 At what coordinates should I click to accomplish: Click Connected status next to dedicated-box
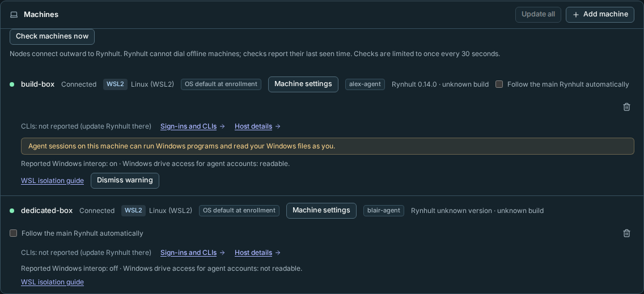[97, 211]
